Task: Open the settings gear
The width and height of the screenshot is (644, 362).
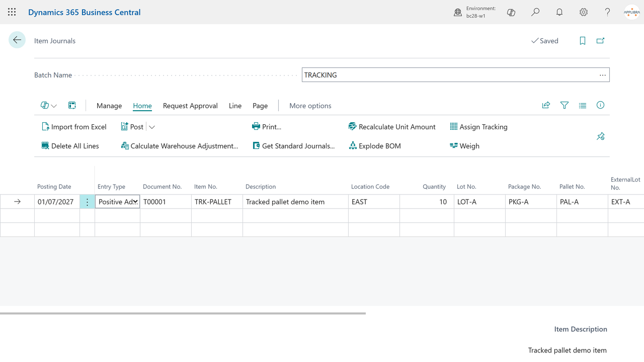Action: click(x=584, y=12)
